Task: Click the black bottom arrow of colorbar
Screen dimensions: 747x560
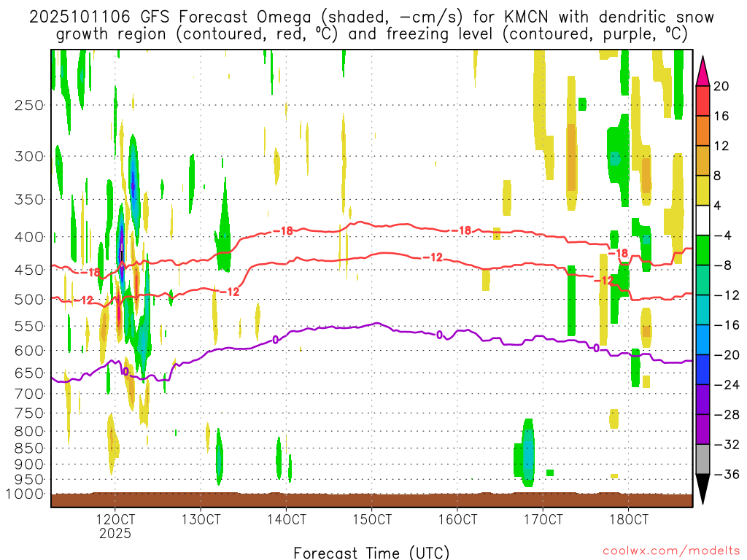Action: 703,489
